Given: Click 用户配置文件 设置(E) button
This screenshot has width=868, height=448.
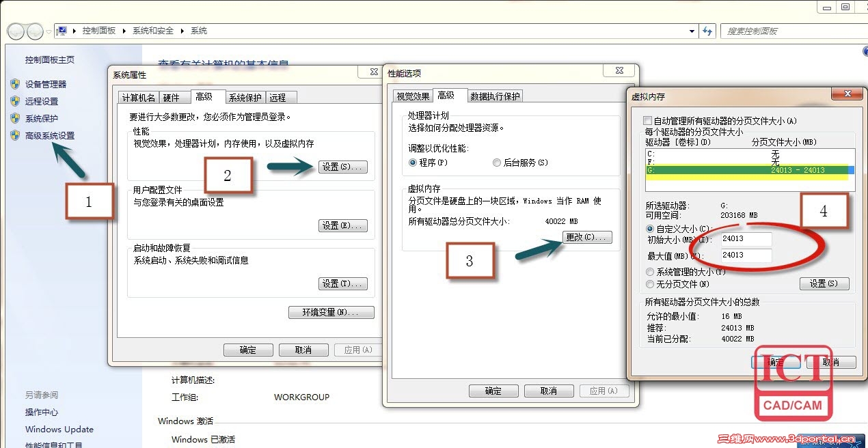Looking at the screenshot, I should point(343,225).
